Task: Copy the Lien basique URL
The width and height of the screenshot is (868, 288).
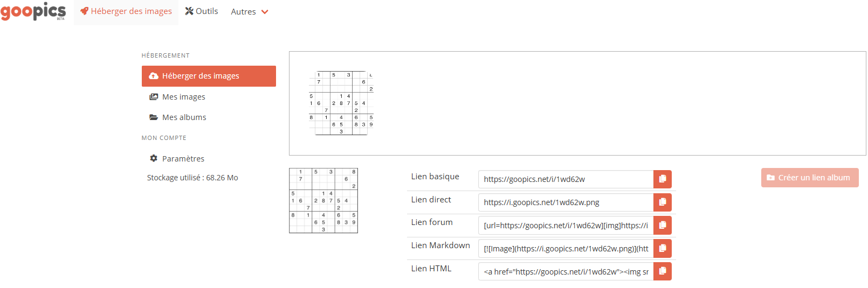Action: coord(662,179)
